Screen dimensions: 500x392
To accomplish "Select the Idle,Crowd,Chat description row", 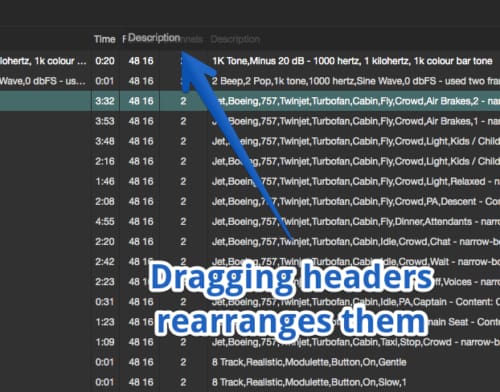I will coord(250,241).
